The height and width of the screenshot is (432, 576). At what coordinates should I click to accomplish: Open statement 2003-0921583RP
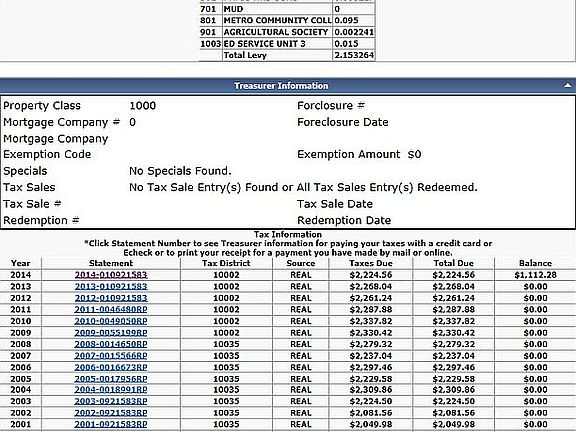click(111, 401)
